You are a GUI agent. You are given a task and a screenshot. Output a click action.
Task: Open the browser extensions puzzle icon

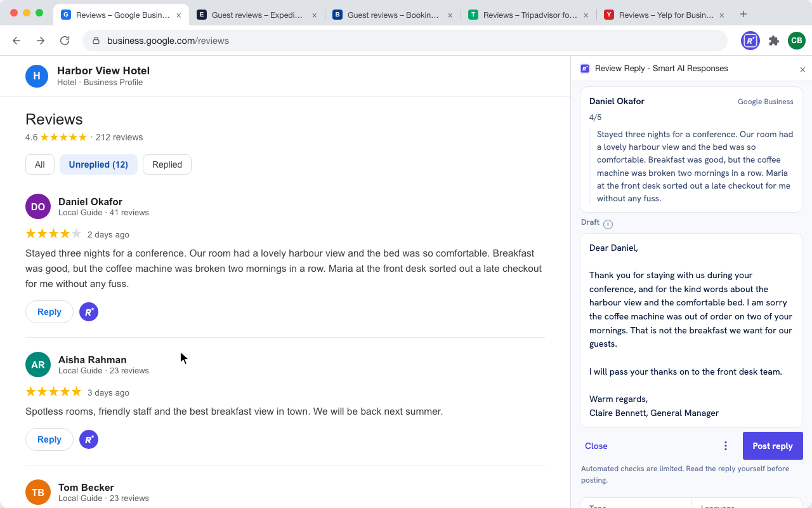pos(773,41)
